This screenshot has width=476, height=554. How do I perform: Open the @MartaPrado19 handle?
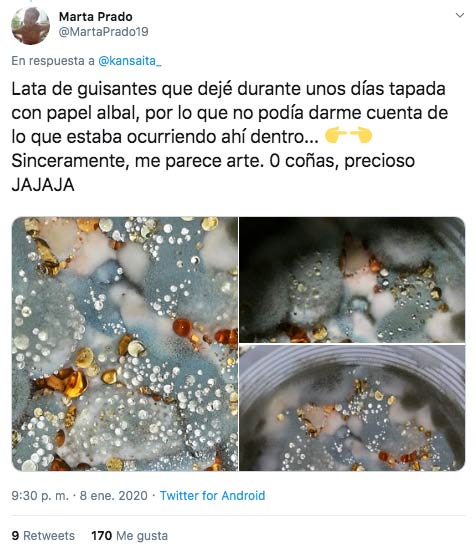coord(103,32)
